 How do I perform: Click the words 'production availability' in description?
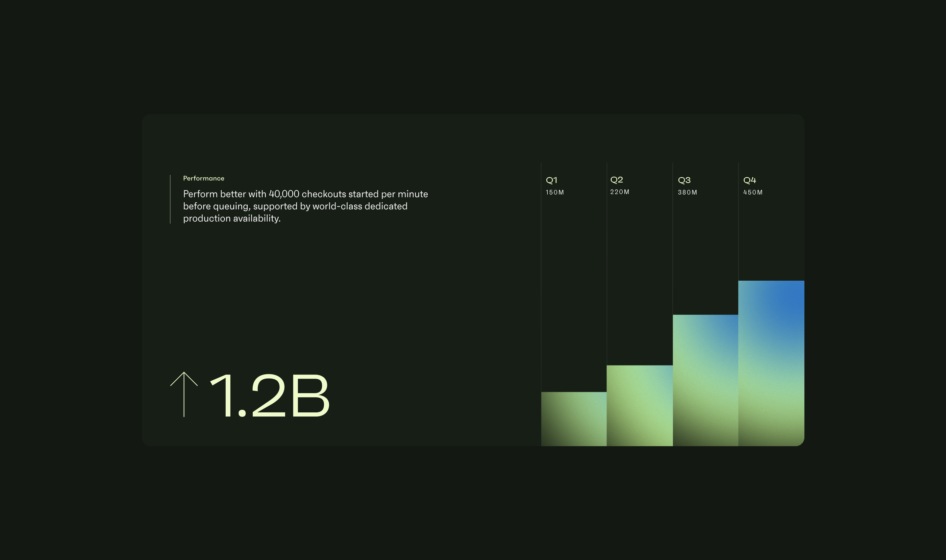pos(231,219)
